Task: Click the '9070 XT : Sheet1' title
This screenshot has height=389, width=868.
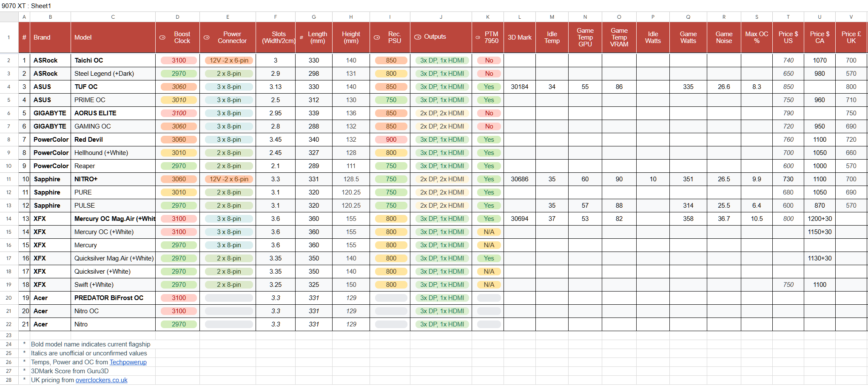Action: click(26, 6)
